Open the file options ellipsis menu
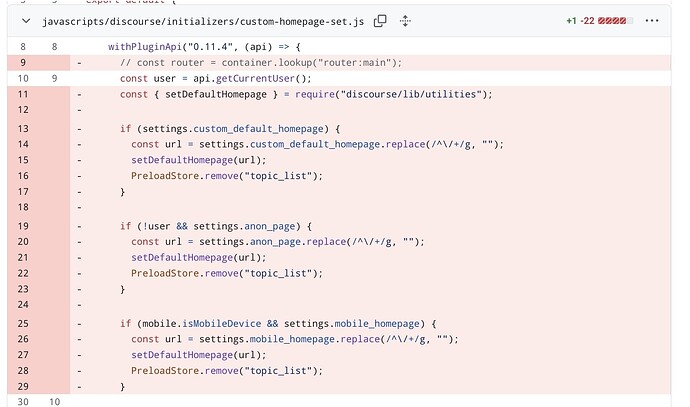The width and height of the screenshot is (690, 407). pos(651,21)
